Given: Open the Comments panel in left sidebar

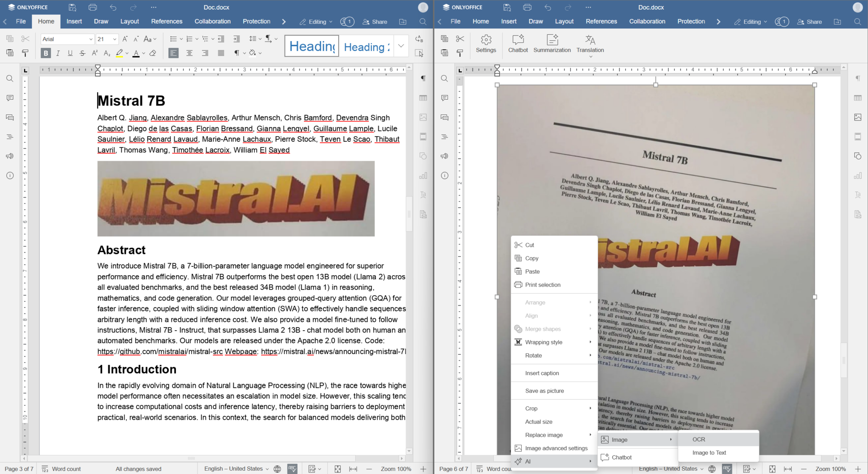Looking at the screenshot, I should click(9, 98).
